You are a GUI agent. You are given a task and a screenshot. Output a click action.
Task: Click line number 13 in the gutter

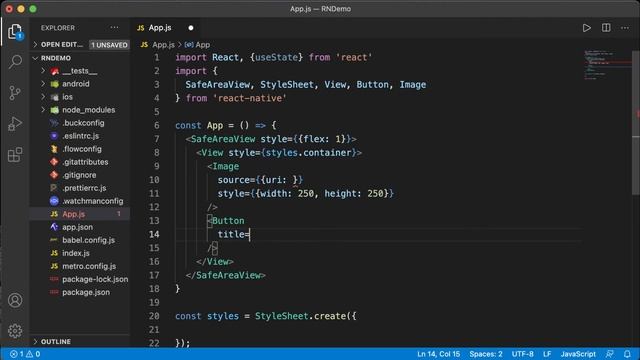tap(154, 221)
